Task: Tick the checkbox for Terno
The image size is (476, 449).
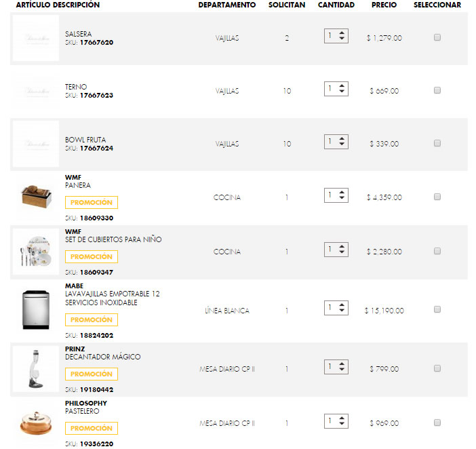Action: coord(437,90)
